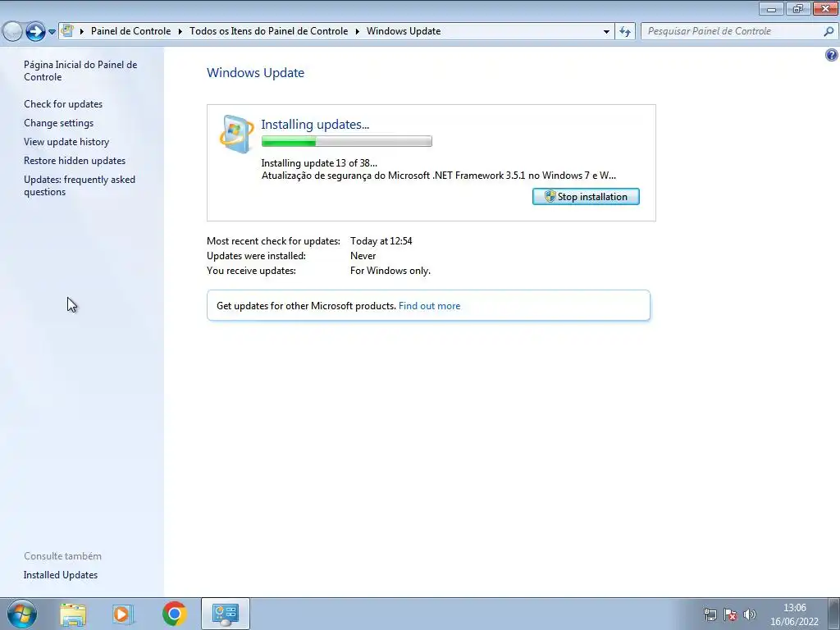Select Painel de Controle breadcrumb
This screenshot has width=840, height=630.
[130, 31]
